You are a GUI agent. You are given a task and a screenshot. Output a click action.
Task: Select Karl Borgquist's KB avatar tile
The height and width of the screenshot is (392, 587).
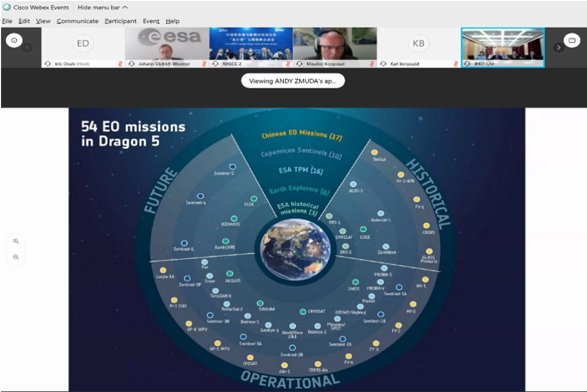(418, 44)
